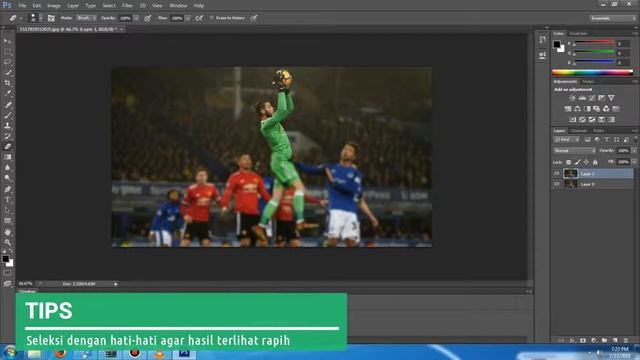Image resolution: width=640 pixels, height=360 pixels.
Task: Select the Move tool
Action: coord(7,41)
